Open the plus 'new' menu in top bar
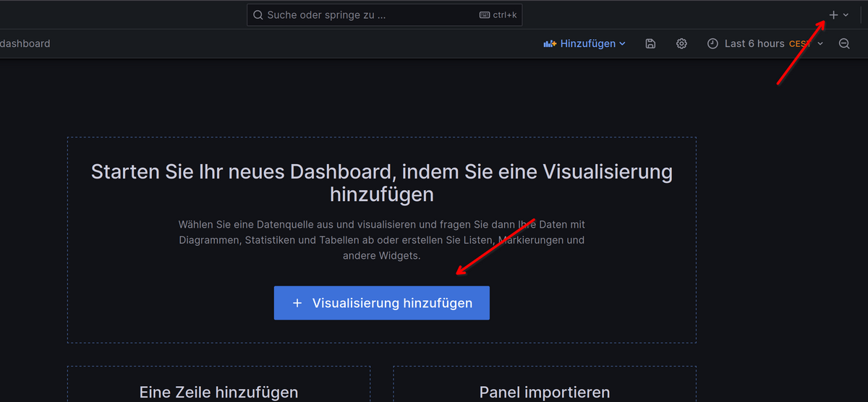Viewport: 868px width, 402px height. click(838, 14)
